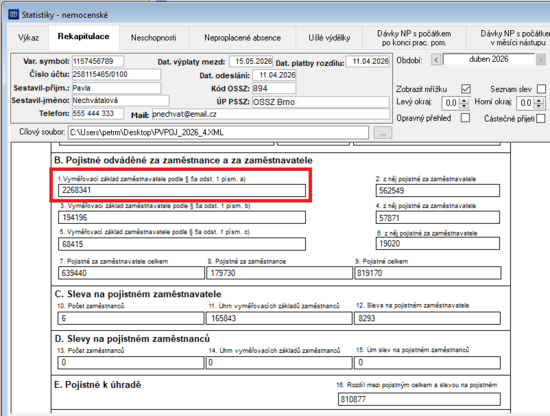The image size is (550, 416).
Task: Tick the Částečné přijetí checkbox
Action: click(541, 119)
